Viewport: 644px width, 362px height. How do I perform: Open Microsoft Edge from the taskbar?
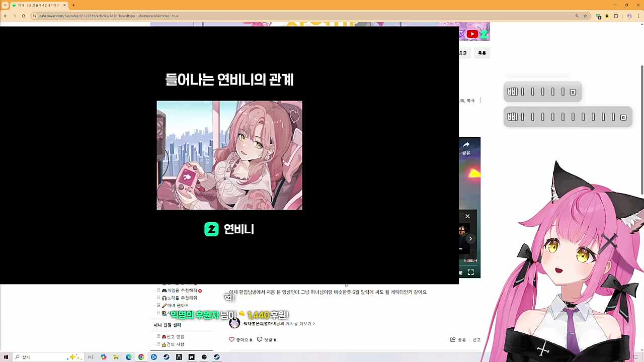128,357
